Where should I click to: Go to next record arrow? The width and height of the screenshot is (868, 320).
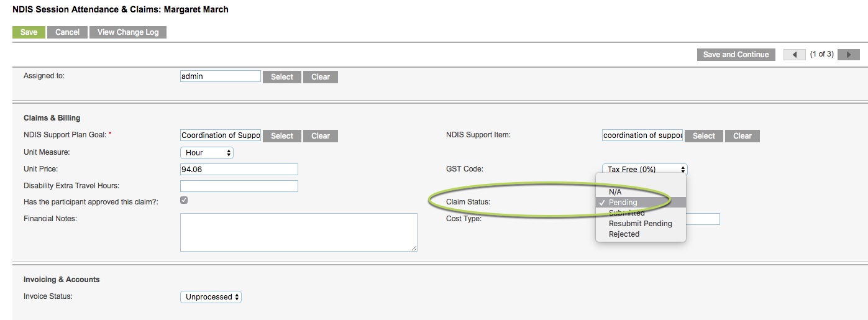click(x=849, y=55)
